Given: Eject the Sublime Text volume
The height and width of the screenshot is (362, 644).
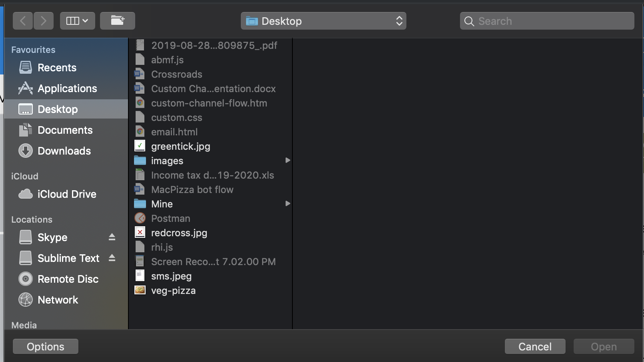Looking at the screenshot, I should [x=112, y=258].
